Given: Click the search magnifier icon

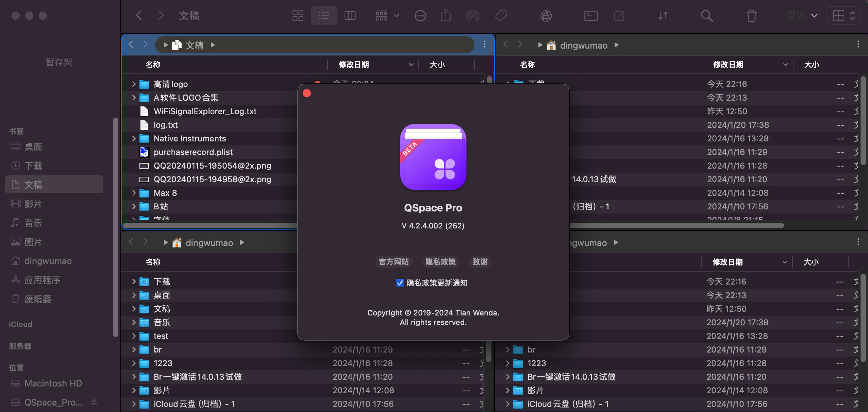Looking at the screenshot, I should click(x=707, y=16).
